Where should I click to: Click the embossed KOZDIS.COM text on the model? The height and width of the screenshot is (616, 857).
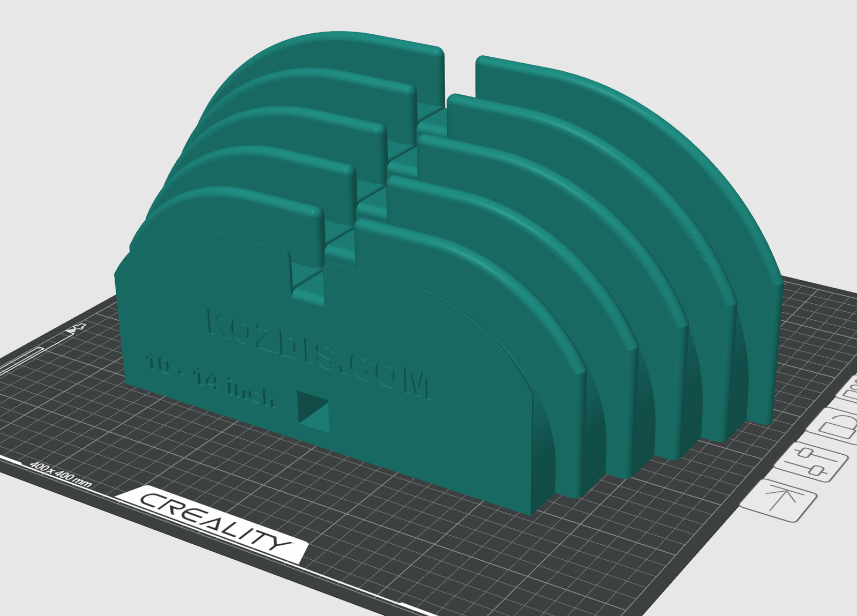[x=316, y=348]
